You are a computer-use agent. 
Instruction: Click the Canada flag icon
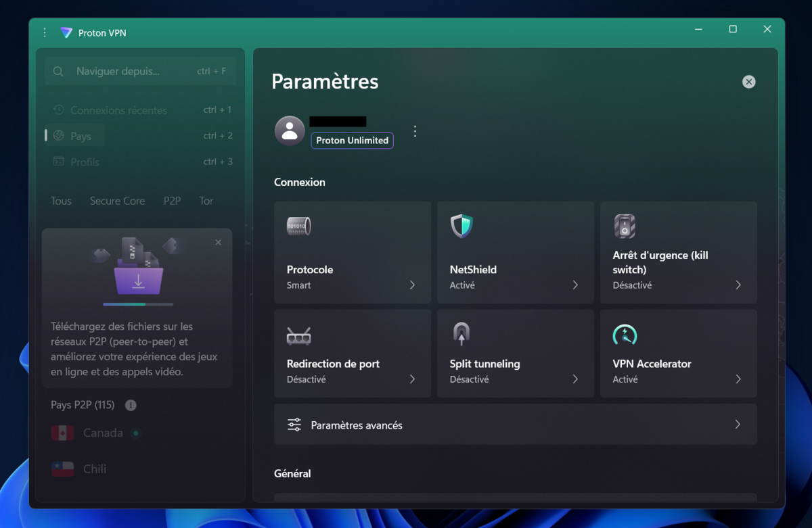pyautogui.click(x=63, y=433)
